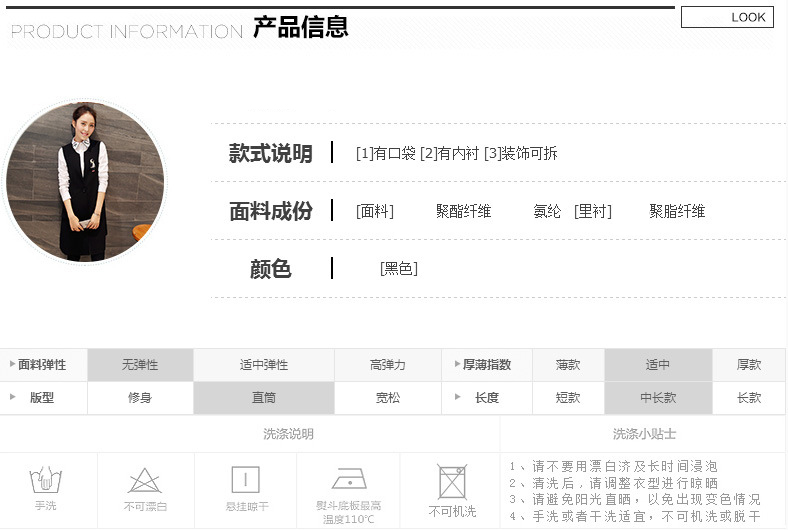Click the style text [1]有口袋 [2]有内衬 [3]装饰可拆
The image size is (788, 530).
457,153
